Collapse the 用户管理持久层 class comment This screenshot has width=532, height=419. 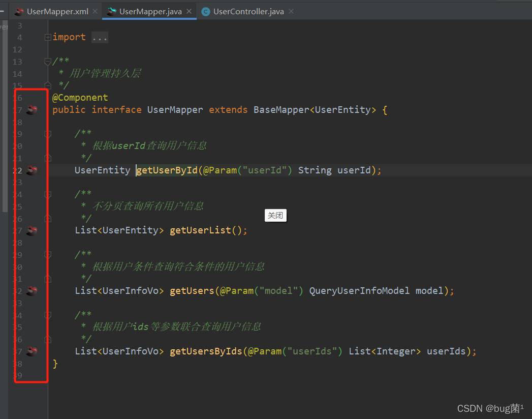click(47, 61)
